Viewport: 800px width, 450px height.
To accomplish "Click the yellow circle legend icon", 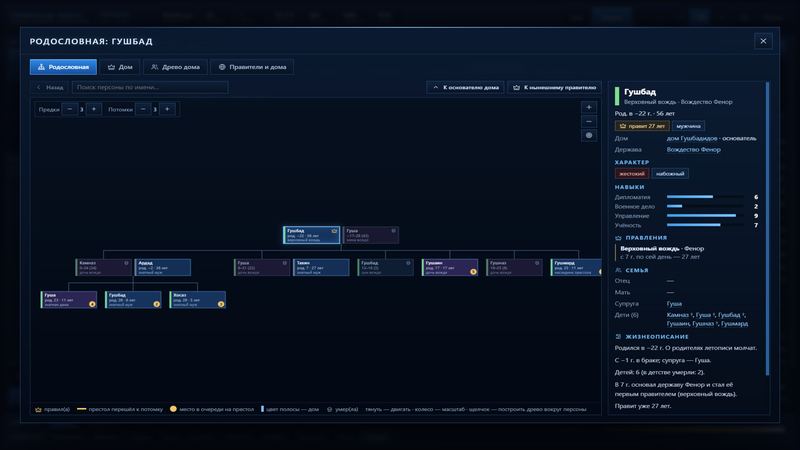I will point(173,409).
